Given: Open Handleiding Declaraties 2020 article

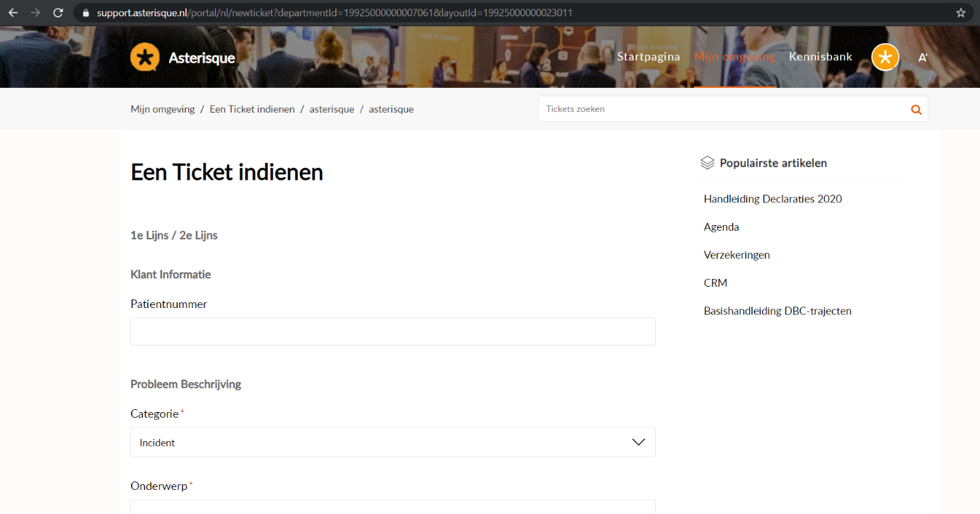Looking at the screenshot, I should [773, 199].
